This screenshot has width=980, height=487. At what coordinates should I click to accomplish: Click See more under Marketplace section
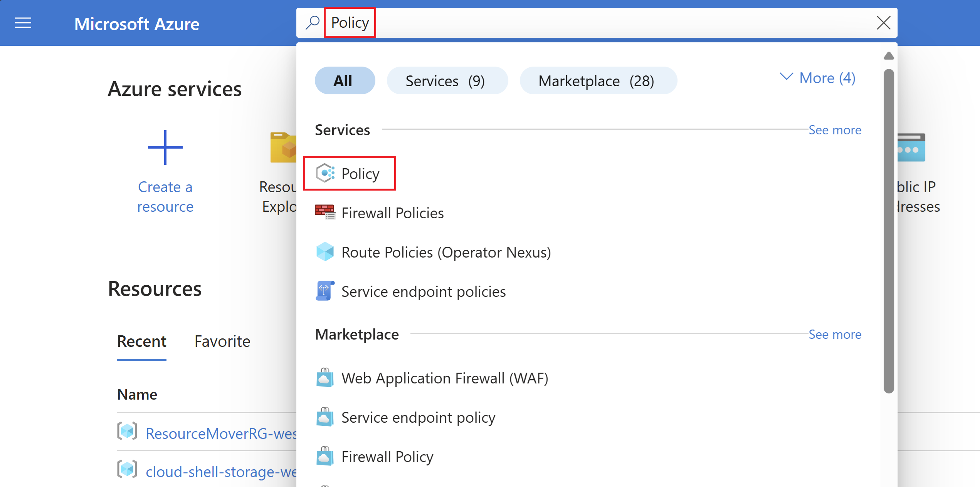tap(835, 334)
